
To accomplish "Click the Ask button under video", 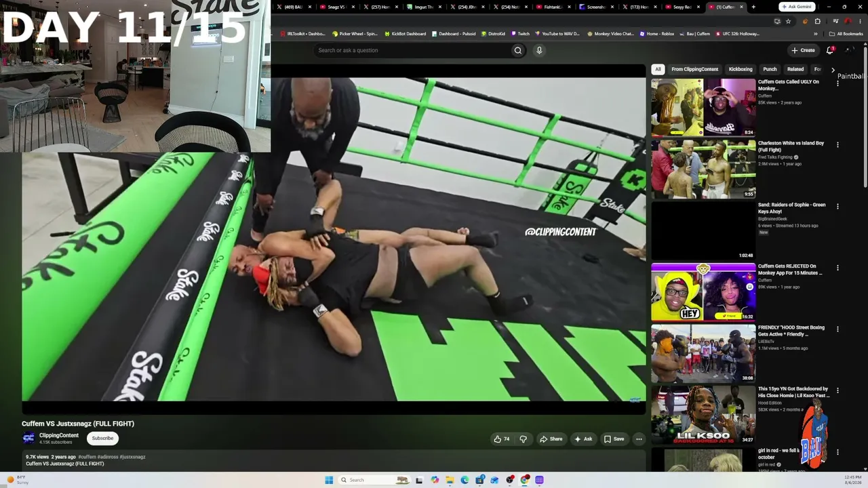I will 583,439.
